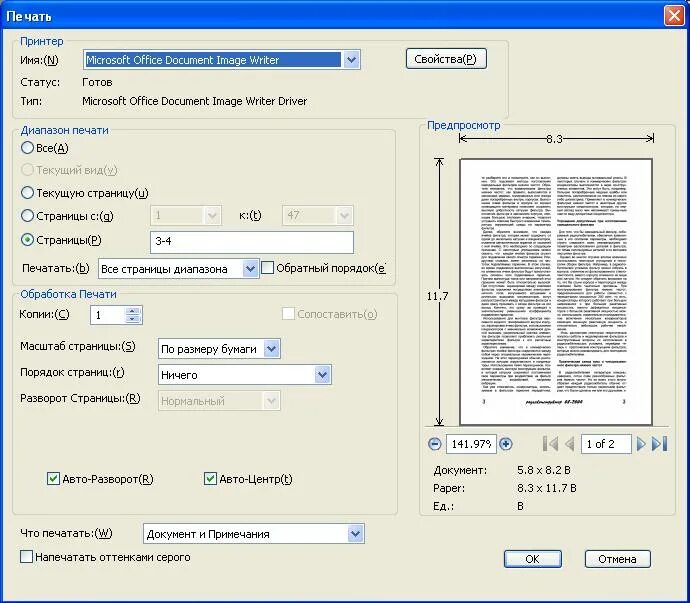Screen dimensions: 690x603
Task: Click the pages field containing 3-4
Action: pos(252,242)
